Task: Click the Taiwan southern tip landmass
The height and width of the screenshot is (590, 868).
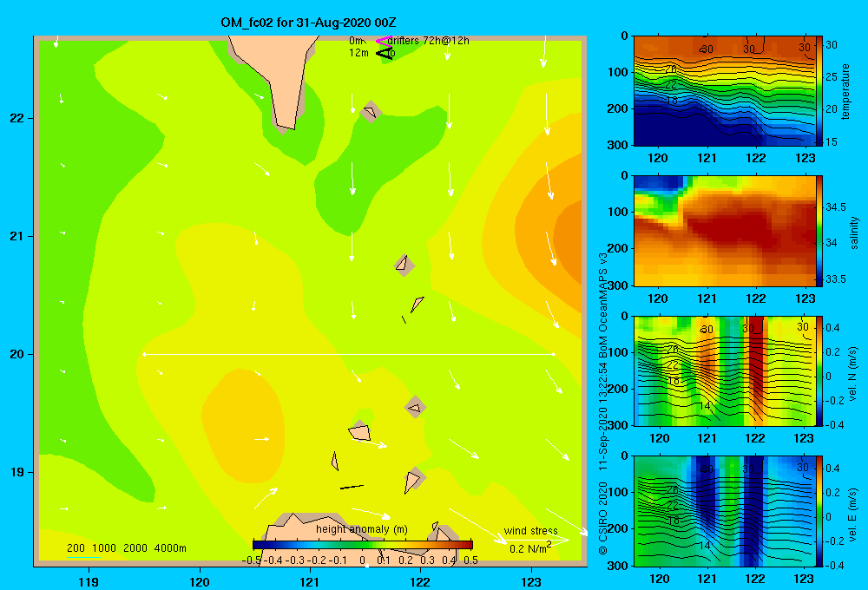Action: pos(277,77)
